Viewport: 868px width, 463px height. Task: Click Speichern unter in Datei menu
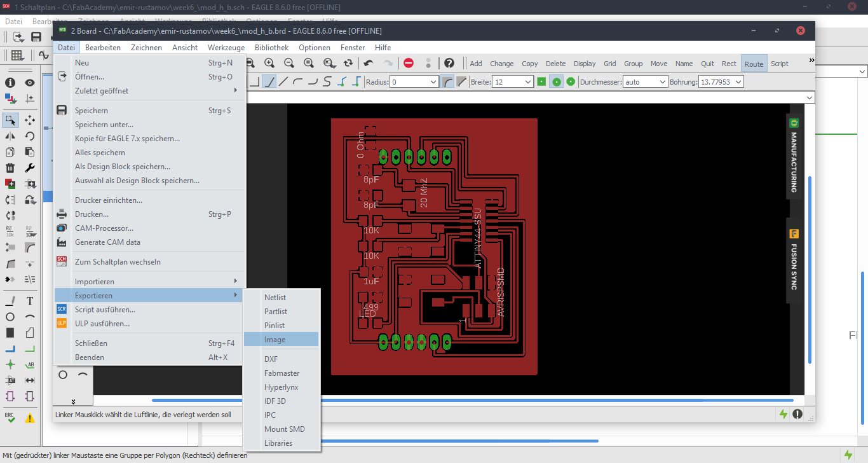[104, 125]
